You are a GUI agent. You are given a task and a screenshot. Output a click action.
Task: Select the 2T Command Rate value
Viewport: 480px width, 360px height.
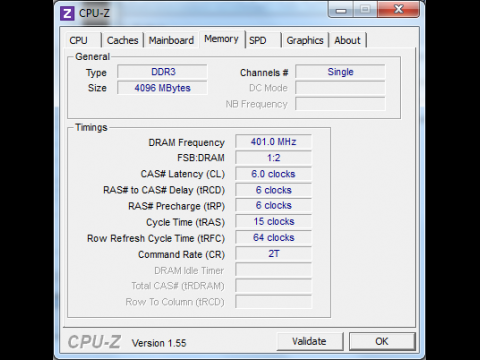tap(273, 254)
